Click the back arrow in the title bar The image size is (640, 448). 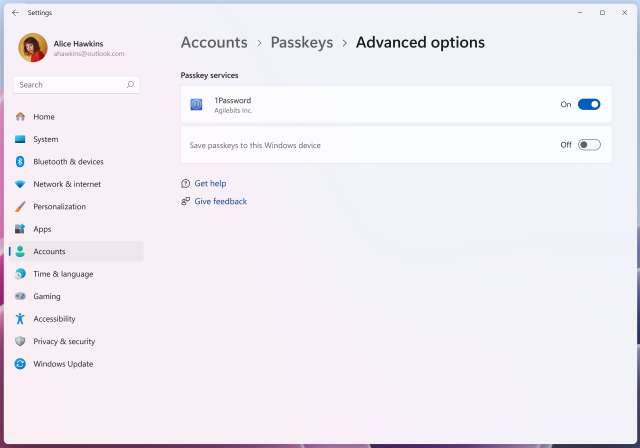[x=16, y=13]
